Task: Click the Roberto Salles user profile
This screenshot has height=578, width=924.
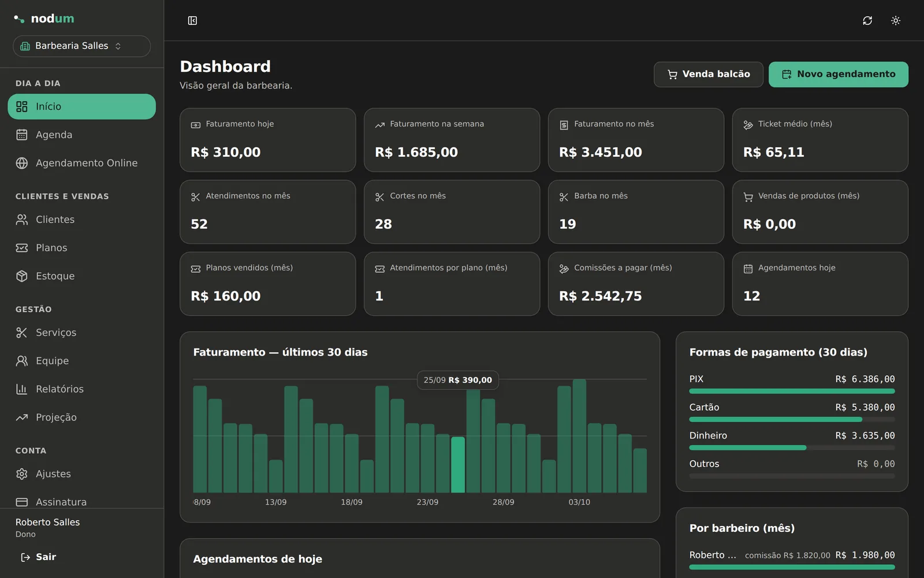Action: (x=48, y=528)
